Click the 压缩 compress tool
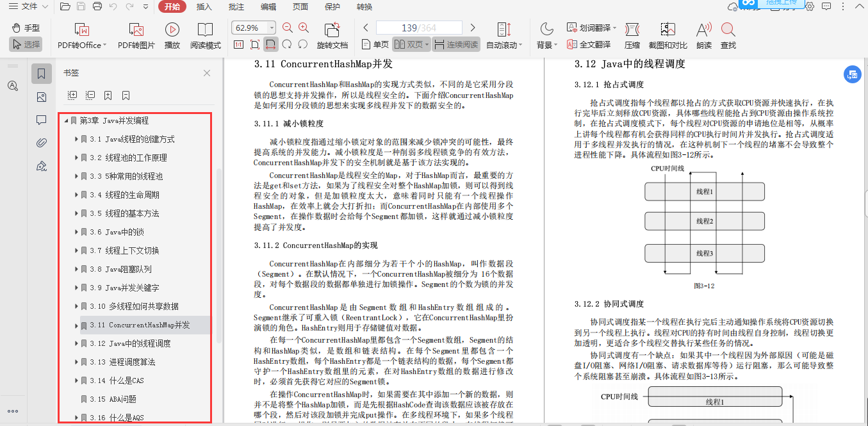The image size is (868, 426). [632, 36]
